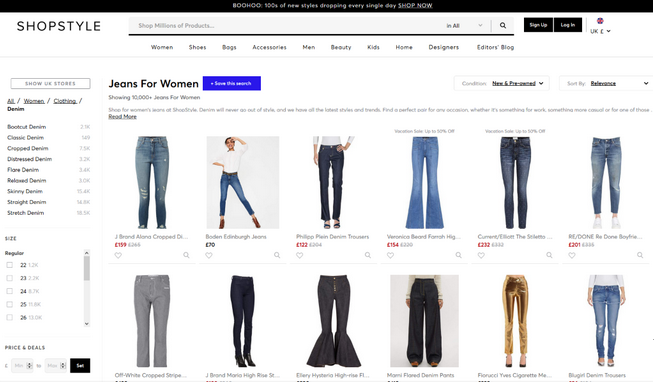Check size 26 checkbox
Screen dimensions: 654x382
tap(10, 317)
